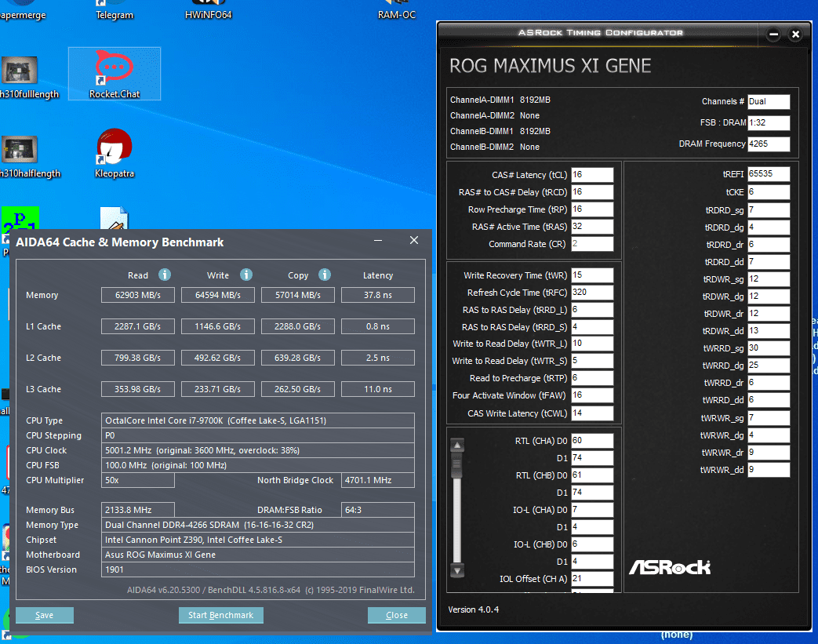Screen dimensions: 818x644
Task: Click the Row Precharge Time (tRP) field
Action: [592, 209]
